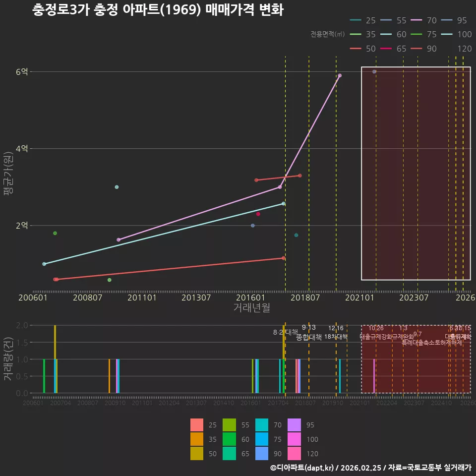Select the green 60 swatch in the bar legend
This screenshot has height=476, width=476.
pyautogui.click(x=229, y=439)
